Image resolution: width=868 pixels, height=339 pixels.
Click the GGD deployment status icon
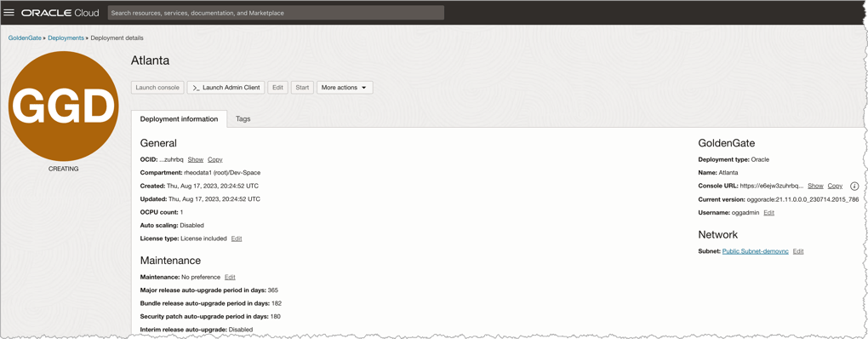(x=63, y=106)
